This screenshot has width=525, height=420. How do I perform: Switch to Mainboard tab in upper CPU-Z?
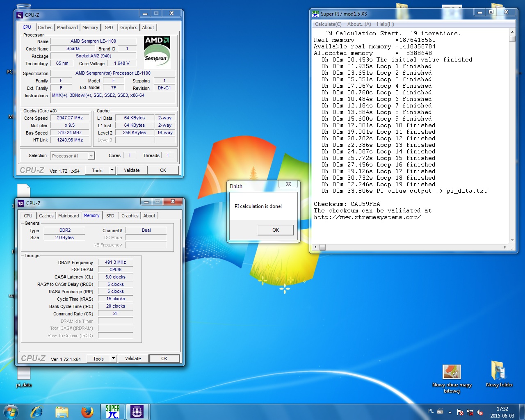click(67, 27)
